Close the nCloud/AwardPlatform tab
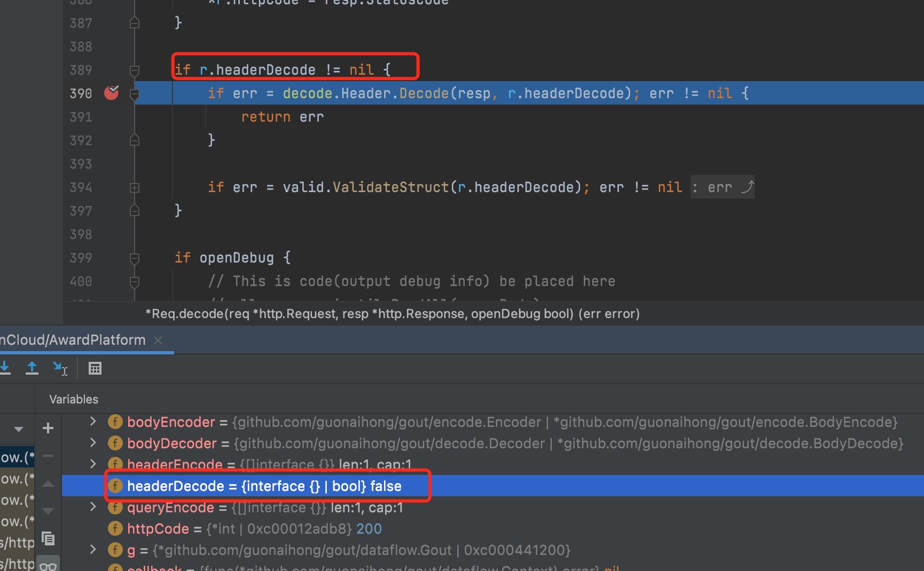 click(x=158, y=340)
